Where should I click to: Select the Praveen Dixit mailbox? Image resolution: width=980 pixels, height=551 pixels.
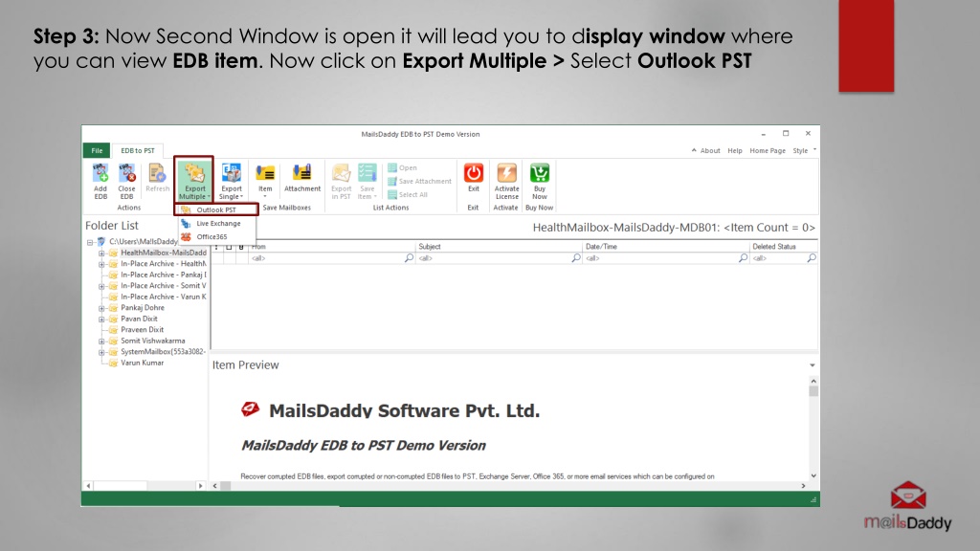point(142,330)
